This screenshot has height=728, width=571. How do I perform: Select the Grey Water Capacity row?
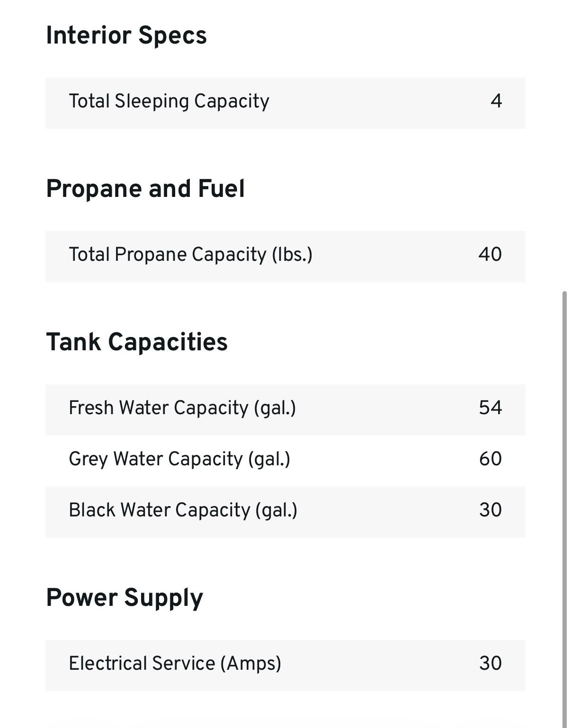285,461
